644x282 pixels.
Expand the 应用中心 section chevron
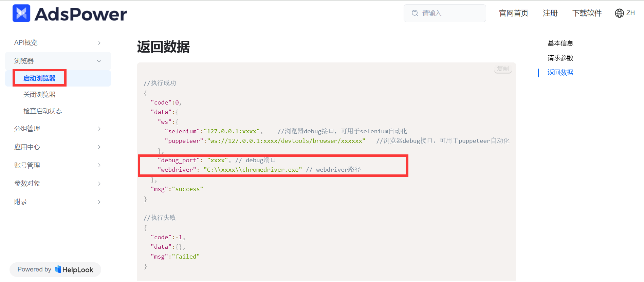(99, 147)
